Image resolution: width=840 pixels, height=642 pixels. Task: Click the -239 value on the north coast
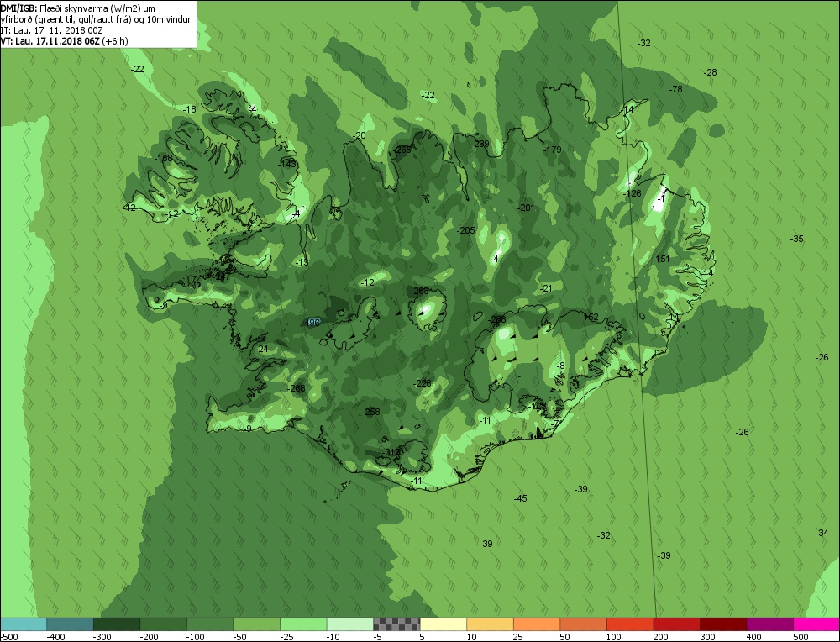480,144
